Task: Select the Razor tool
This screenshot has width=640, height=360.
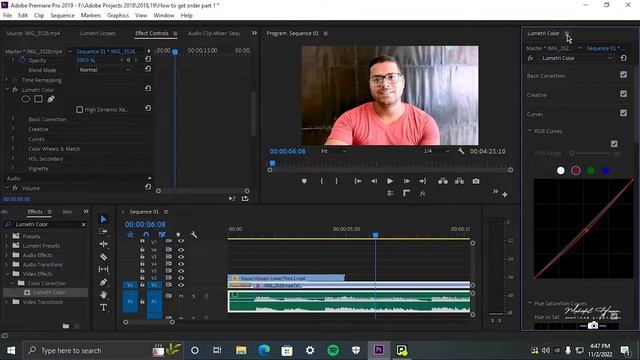Action: tap(104, 257)
